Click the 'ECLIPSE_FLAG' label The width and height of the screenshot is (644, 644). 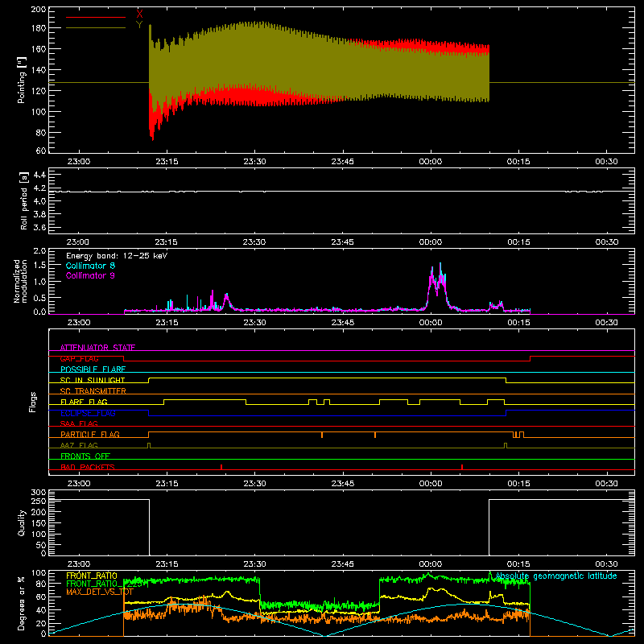pos(88,413)
